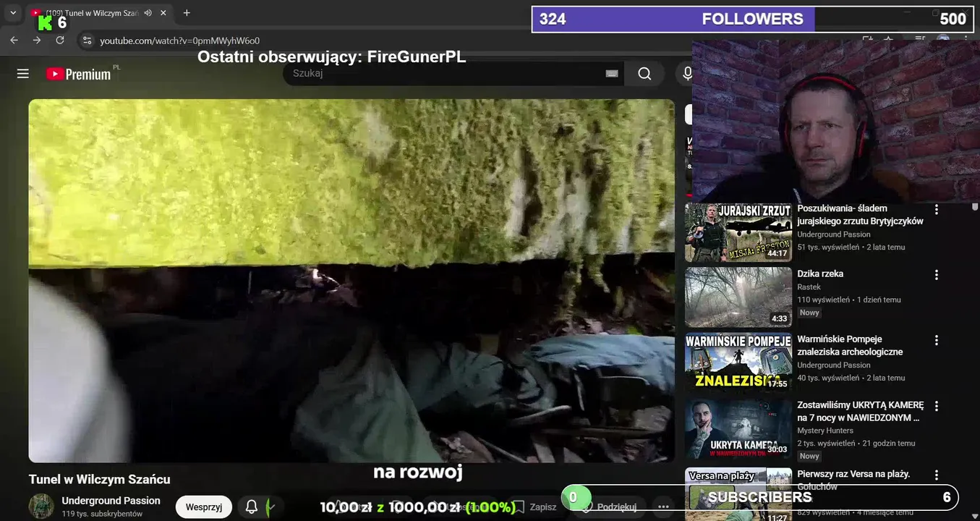Open options for the Warmińskie Pompeje video

coord(937,340)
